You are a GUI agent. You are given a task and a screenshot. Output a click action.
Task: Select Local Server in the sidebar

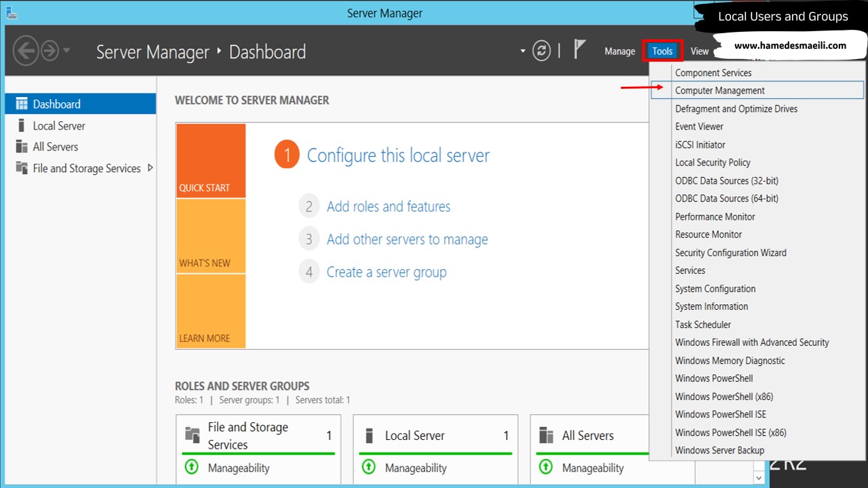[x=80, y=125]
